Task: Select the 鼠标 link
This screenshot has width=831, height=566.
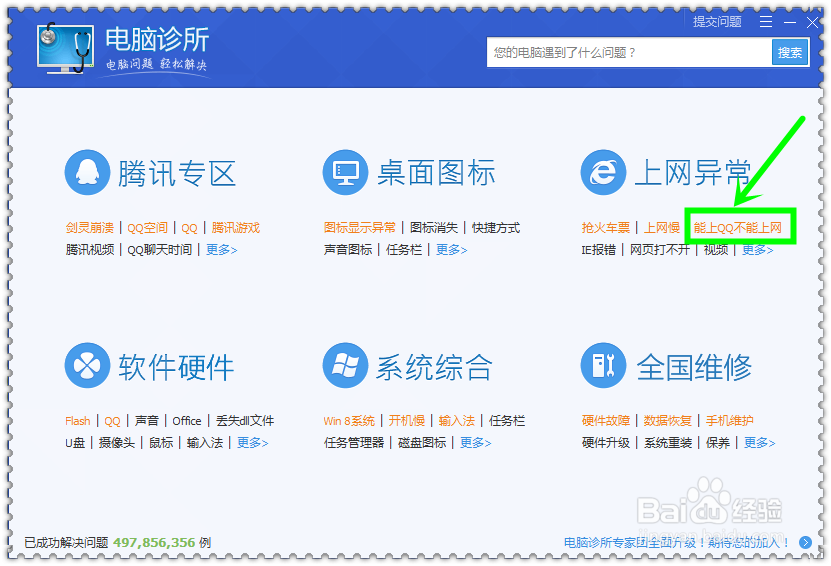Action: tap(161, 443)
